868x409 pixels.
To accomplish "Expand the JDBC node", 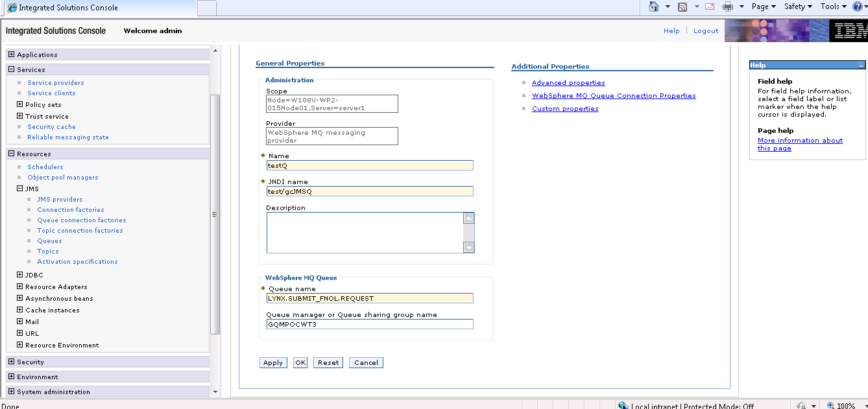I will click(20, 275).
